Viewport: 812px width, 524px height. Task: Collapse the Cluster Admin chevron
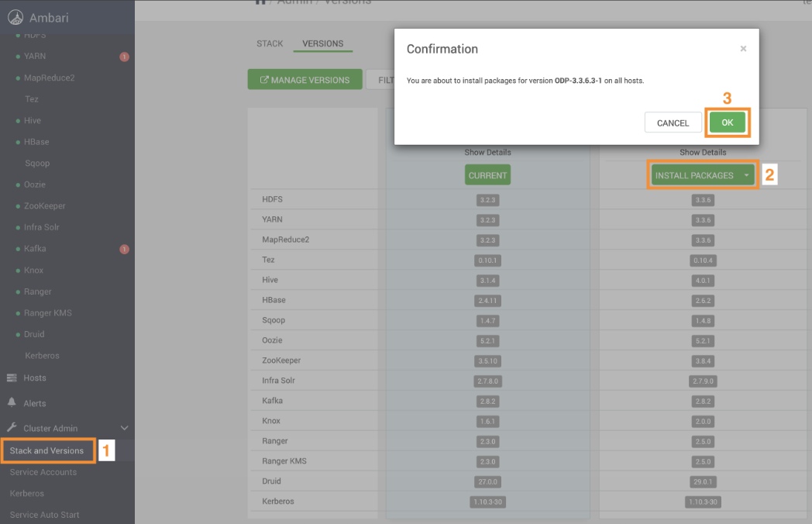[x=124, y=428]
